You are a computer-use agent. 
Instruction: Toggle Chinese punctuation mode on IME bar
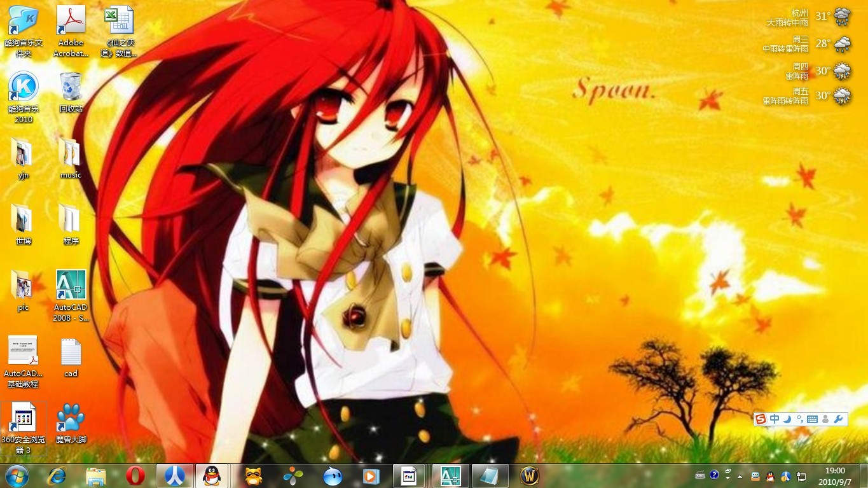coord(799,419)
